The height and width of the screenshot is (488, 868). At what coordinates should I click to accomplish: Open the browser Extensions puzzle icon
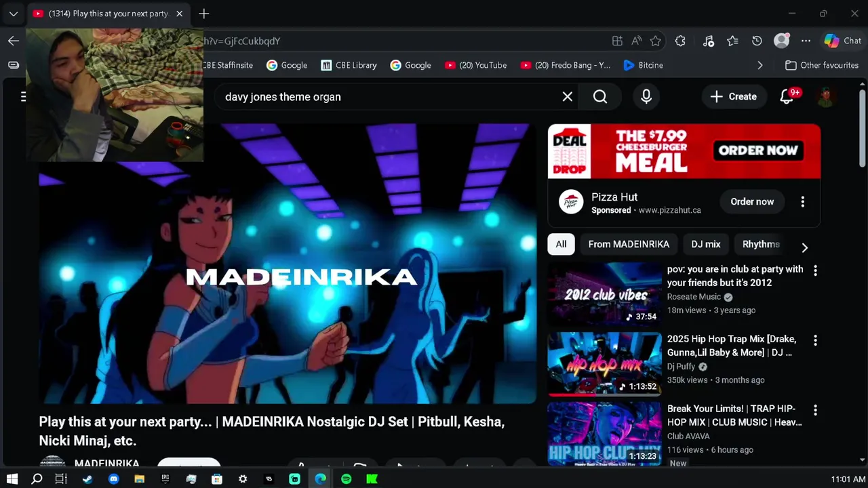[x=680, y=41]
